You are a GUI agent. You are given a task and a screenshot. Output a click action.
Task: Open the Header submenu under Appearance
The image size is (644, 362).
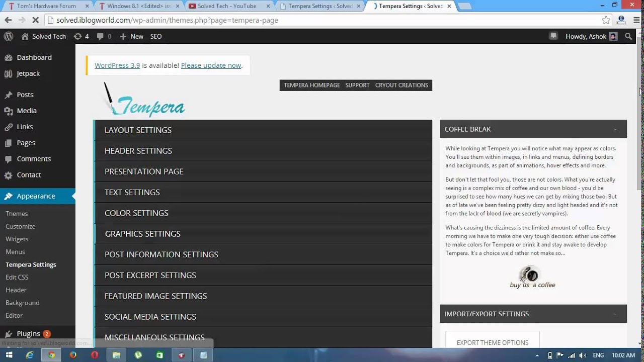pyautogui.click(x=16, y=290)
